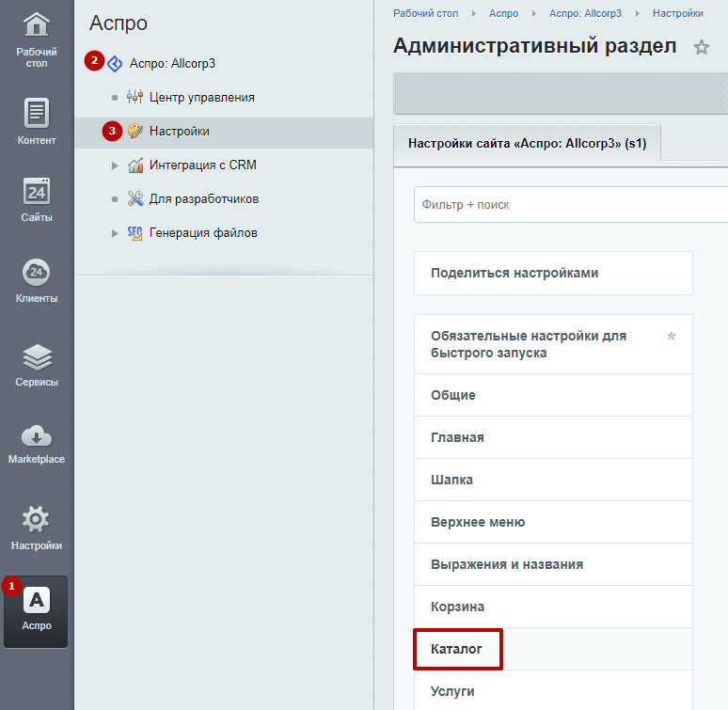Open Центр управления tree item
Image resolution: width=728 pixels, height=710 pixels.
click(x=202, y=98)
